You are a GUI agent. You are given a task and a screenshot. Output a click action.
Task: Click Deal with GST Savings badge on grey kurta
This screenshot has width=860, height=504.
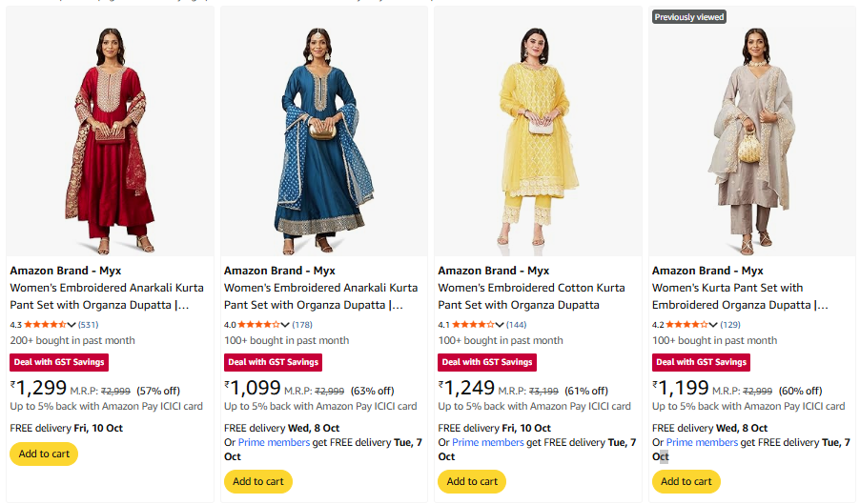pyautogui.click(x=701, y=362)
